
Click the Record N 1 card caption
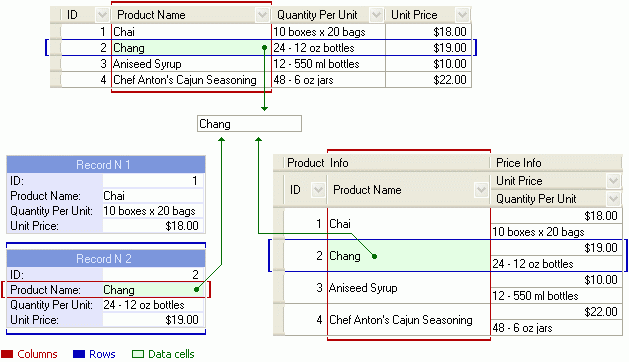106,165
